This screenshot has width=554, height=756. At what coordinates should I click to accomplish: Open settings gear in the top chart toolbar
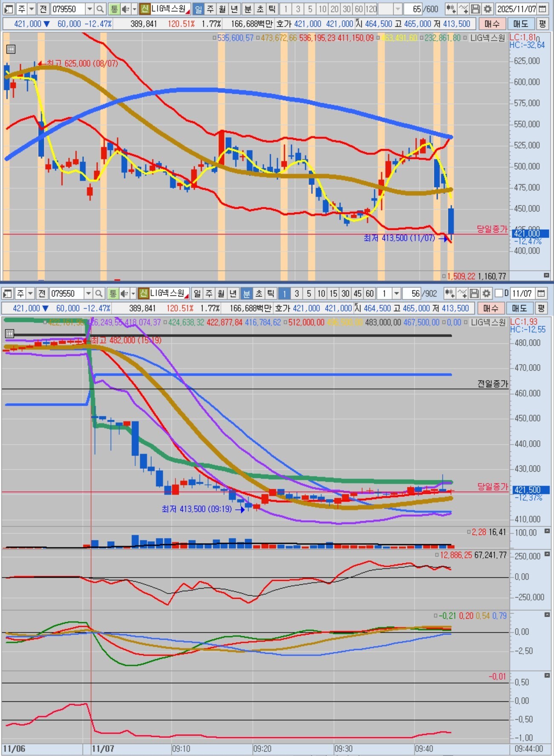click(x=488, y=9)
